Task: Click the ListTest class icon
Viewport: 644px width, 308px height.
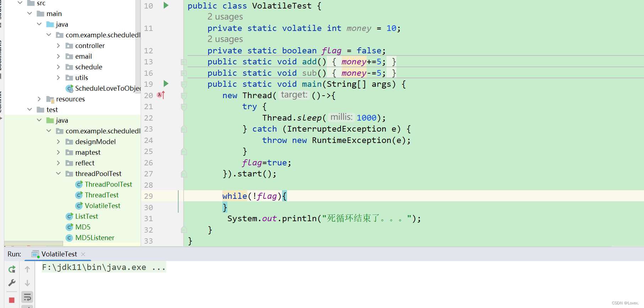Action: (70, 216)
